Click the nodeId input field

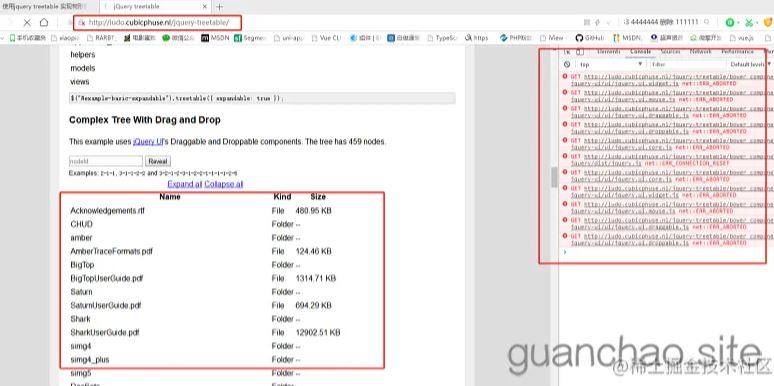coord(106,161)
